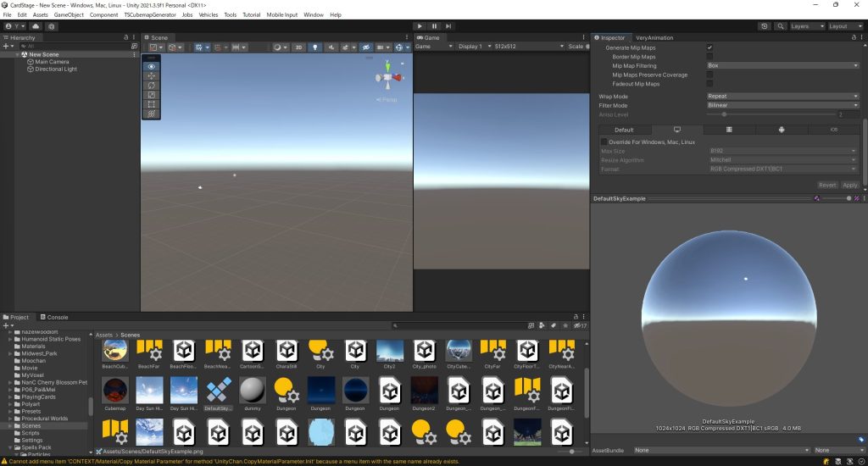Viewport: 868px width, 466px height.
Task: Uncheck Generate Mip Maps
Action: (709, 47)
